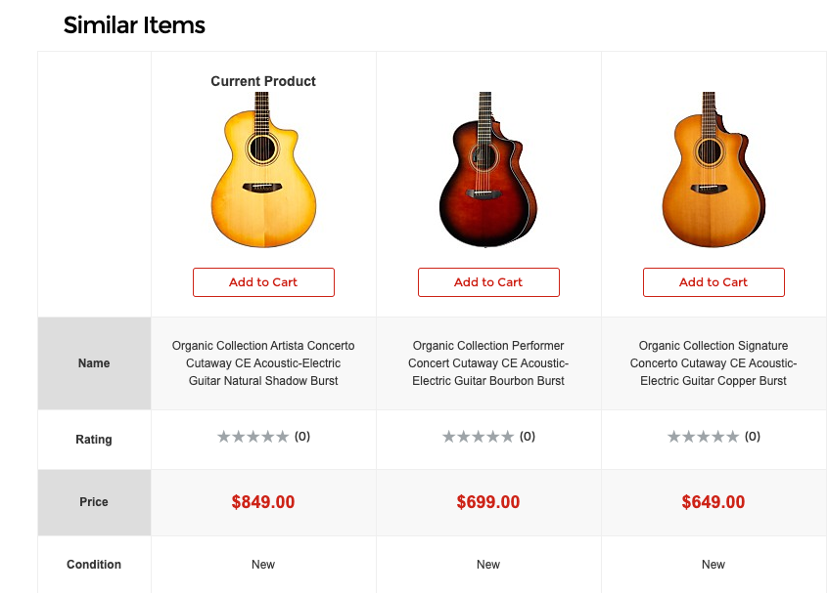The image size is (827, 593).
Task: Click the star rating of the Artista guitar
Action: (x=253, y=437)
